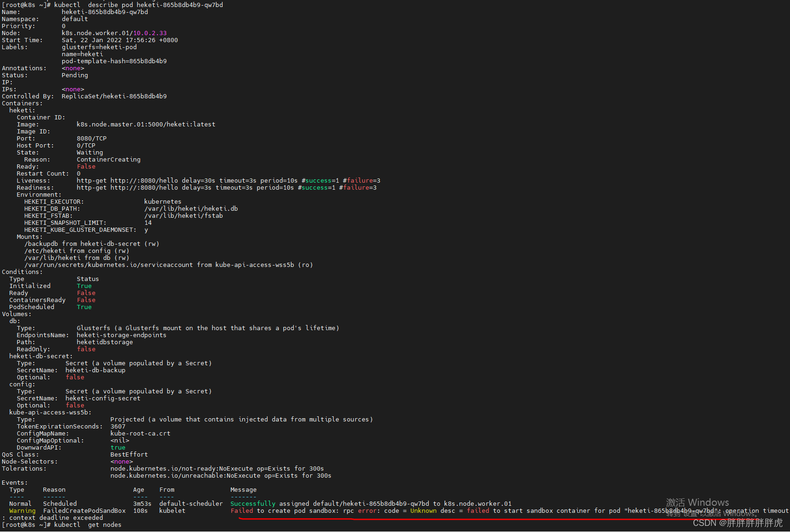The image size is (790, 532).
Task: Click the 'Warning' event type
Action: [22, 511]
